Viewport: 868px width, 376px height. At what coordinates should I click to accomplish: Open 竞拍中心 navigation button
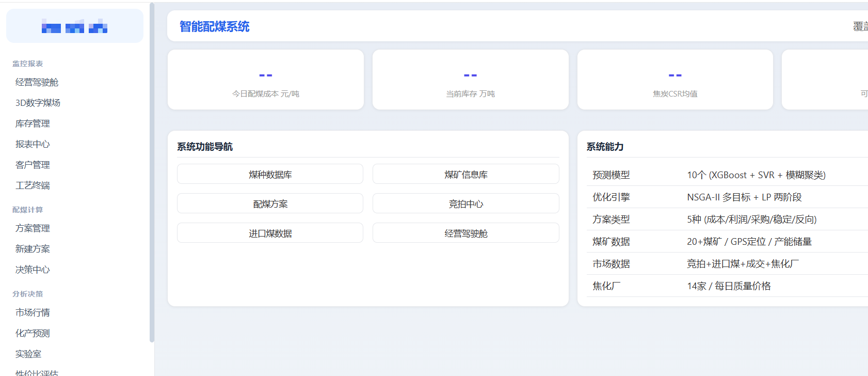point(466,203)
